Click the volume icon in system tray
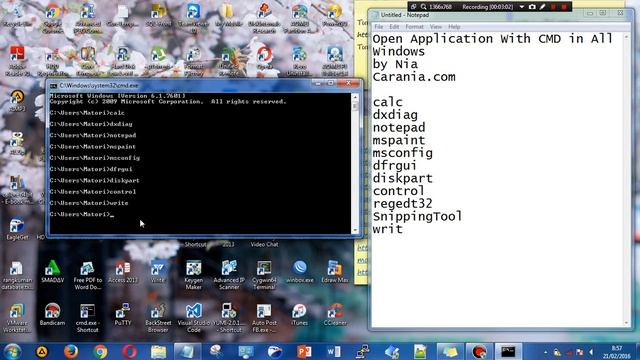Viewport: 640px width, 360px height. point(591,352)
